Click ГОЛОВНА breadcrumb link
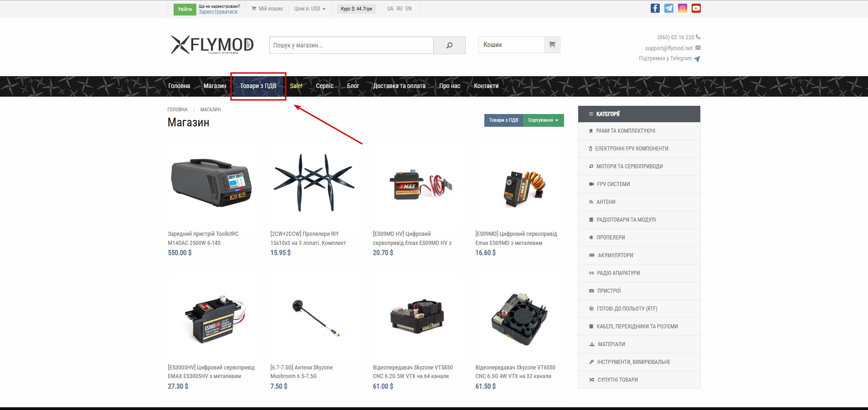 (x=177, y=110)
